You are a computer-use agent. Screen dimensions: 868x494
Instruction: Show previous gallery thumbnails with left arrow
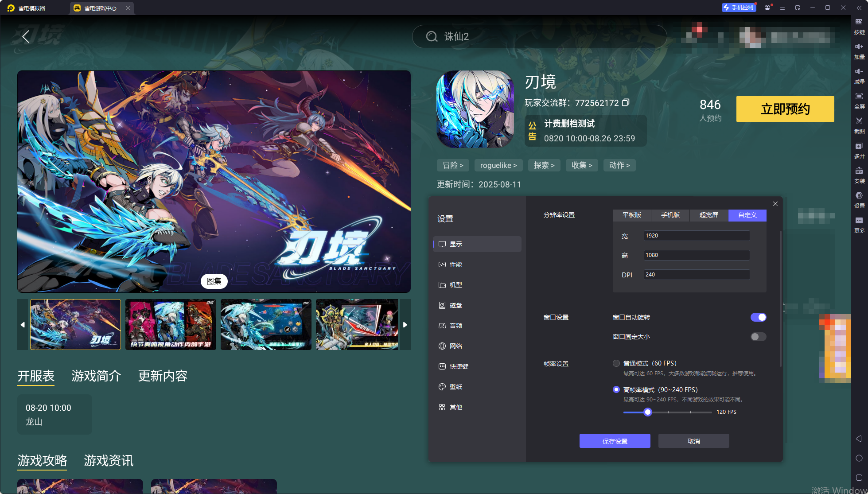click(x=23, y=325)
